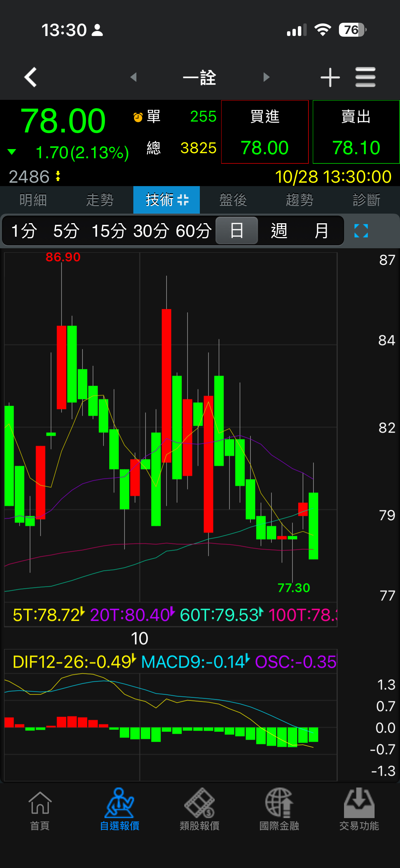
Task: Open 類股報價 sector quotes icon
Action: [199, 809]
